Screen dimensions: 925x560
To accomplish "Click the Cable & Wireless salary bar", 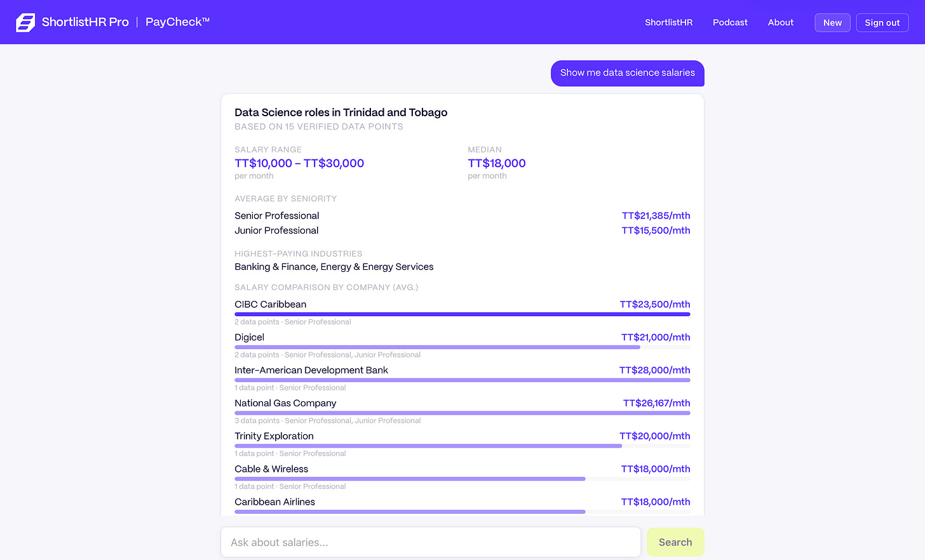I will 462,479.
